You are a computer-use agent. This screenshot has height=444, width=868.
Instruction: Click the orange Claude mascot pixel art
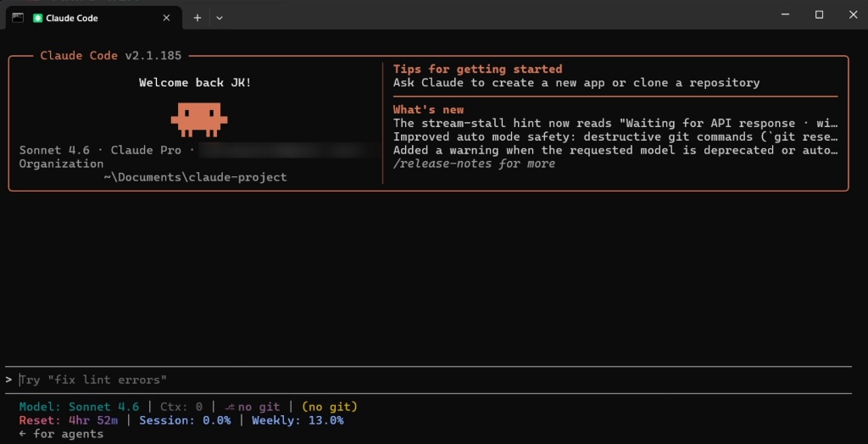pyautogui.click(x=199, y=119)
